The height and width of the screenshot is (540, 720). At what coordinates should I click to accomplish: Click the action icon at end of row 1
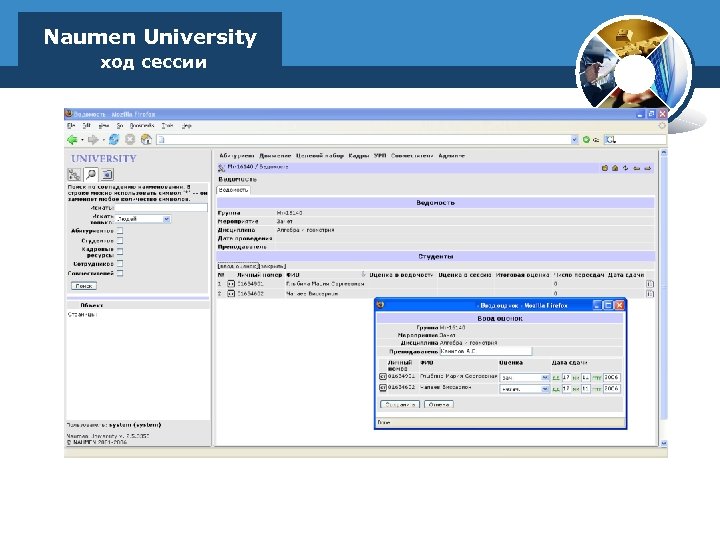(x=650, y=284)
